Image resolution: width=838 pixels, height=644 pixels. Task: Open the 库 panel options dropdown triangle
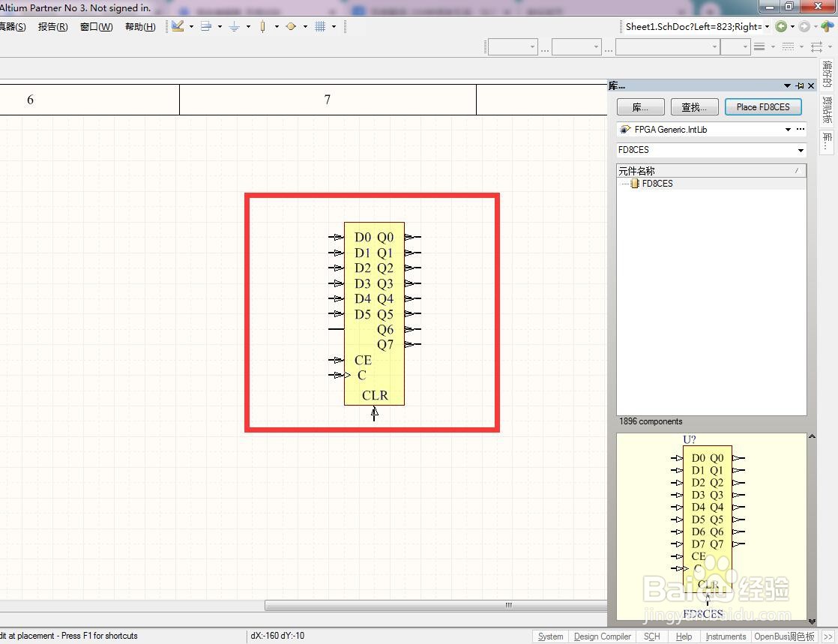[x=787, y=85]
